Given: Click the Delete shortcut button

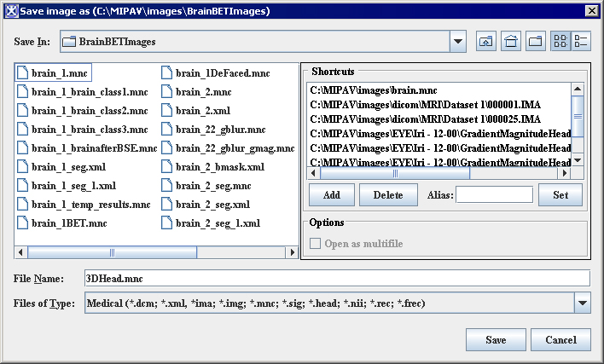Looking at the screenshot, I should [x=388, y=195].
